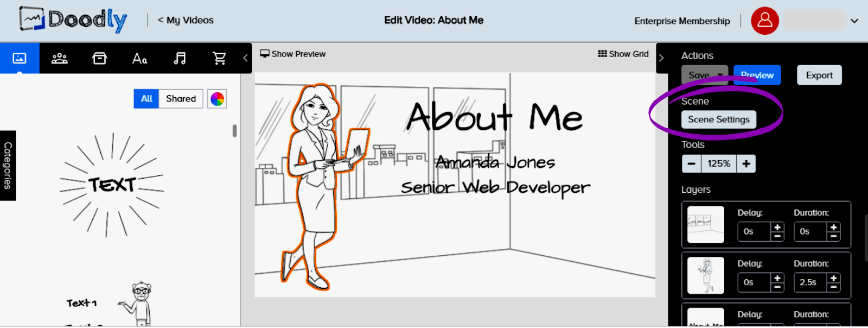Open the Text fonts tab icon

click(139, 59)
